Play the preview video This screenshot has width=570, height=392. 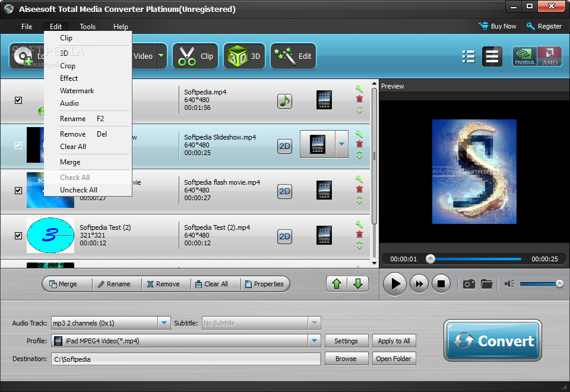[394, 284]
